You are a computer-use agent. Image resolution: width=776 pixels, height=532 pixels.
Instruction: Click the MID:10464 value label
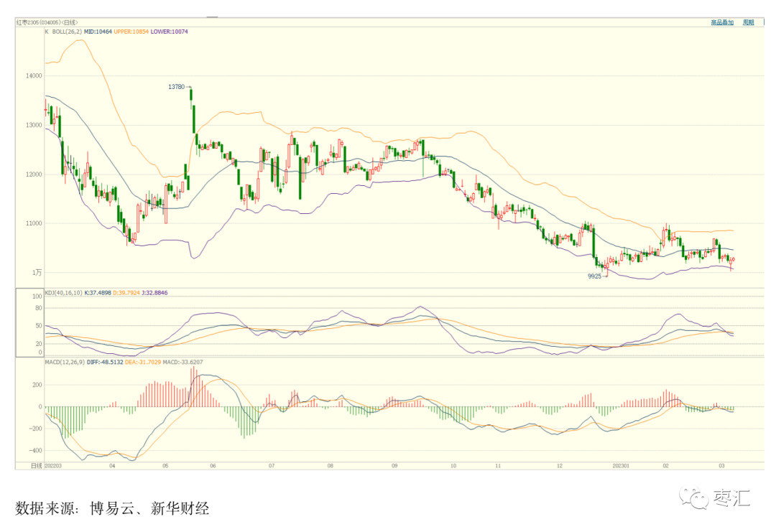(x=98, y=32)
